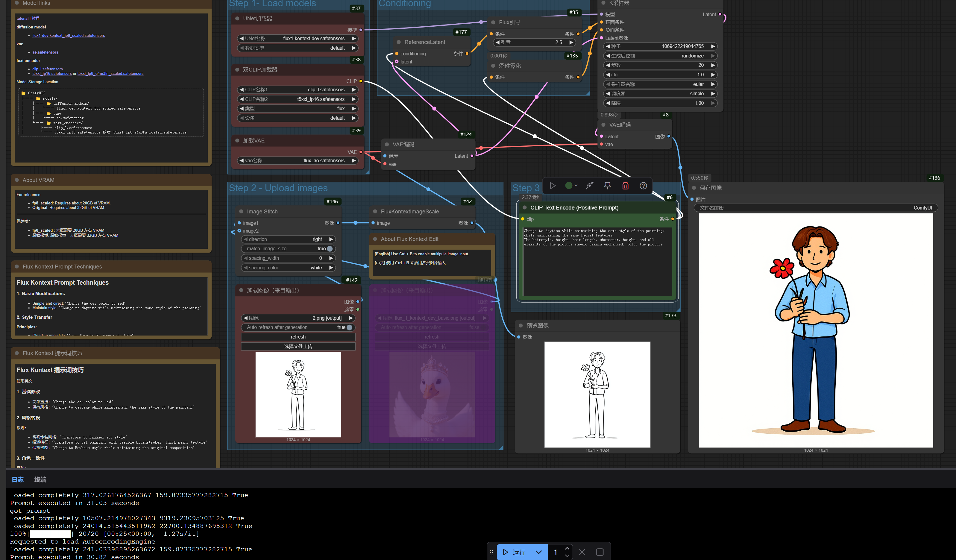Open the tutorial link in Model links

point(22,18)
